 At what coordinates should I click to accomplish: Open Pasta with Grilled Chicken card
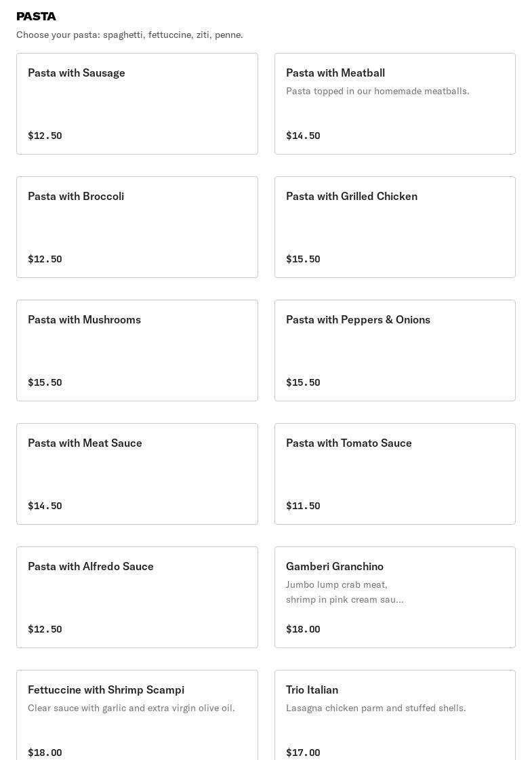coord(394,227)
